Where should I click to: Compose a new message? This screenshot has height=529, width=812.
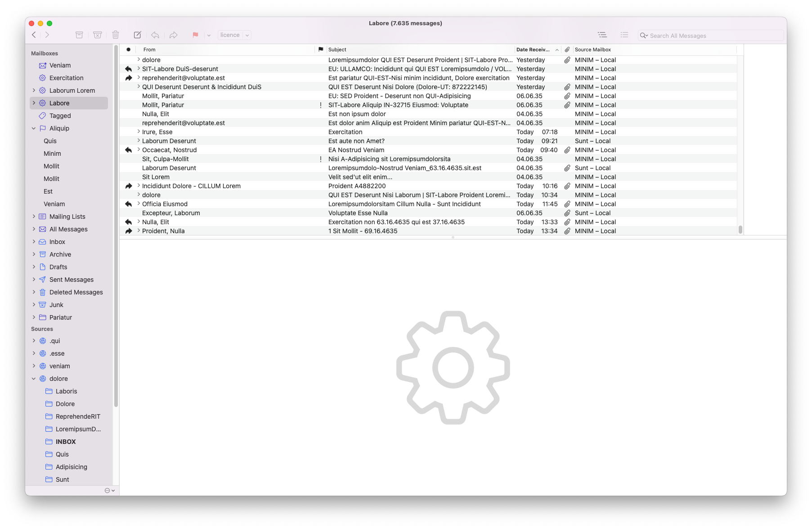(x=138, y=35)
